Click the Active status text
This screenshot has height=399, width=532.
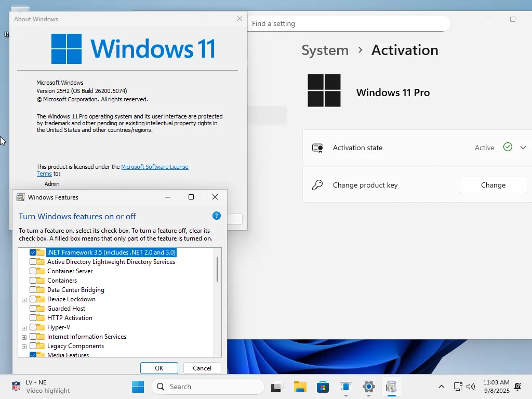(485, 148)
